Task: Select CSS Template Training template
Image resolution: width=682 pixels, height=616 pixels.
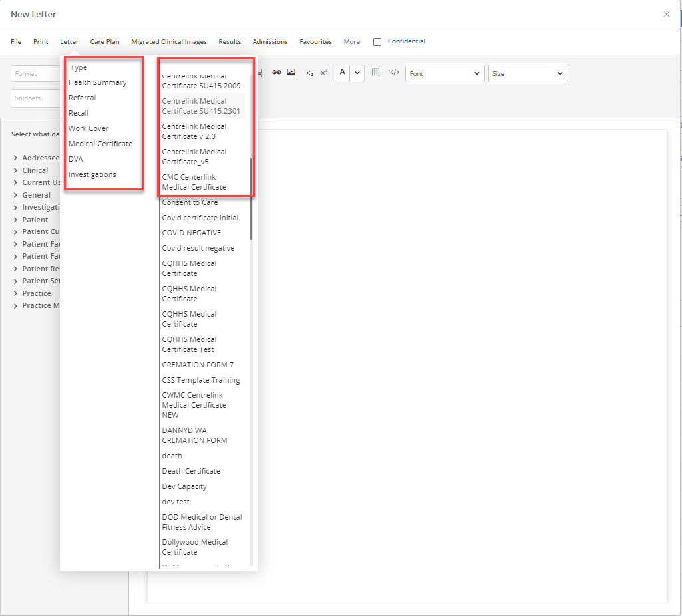Action: (x=201, y=380)
